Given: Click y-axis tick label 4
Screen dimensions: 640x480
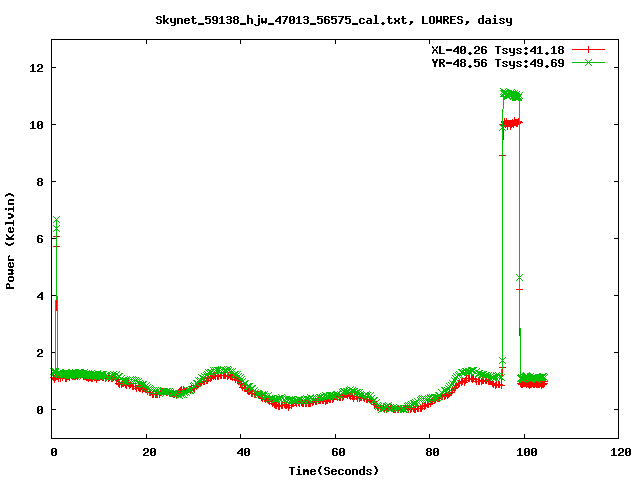Looking at the screenshot, I should point(40,296).
